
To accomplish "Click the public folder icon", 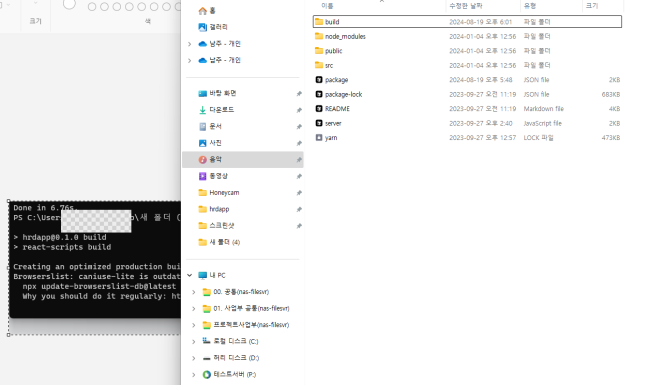I will coord(319,51).
